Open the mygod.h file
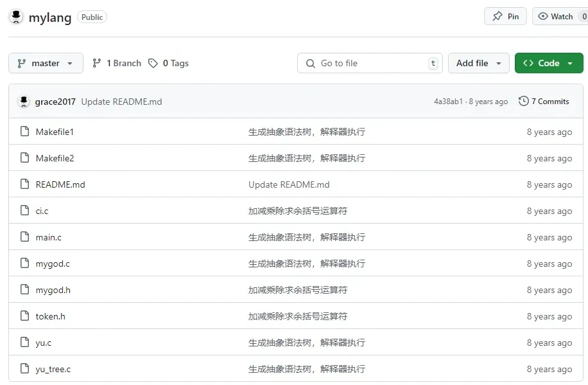Viewport: 588px width, 385px height. pyautogui.click(x=53, y=290)
